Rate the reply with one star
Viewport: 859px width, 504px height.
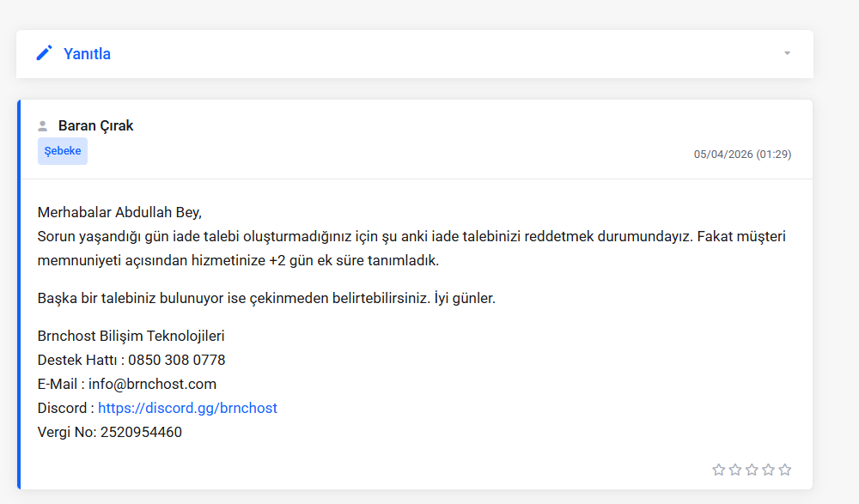tap(718, 470)
